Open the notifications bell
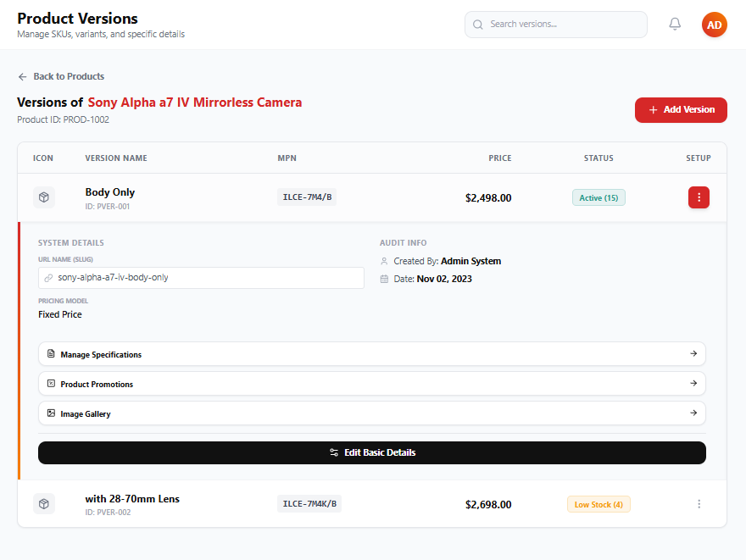This screenshot has width=746, height=560. tap(675, 25)
